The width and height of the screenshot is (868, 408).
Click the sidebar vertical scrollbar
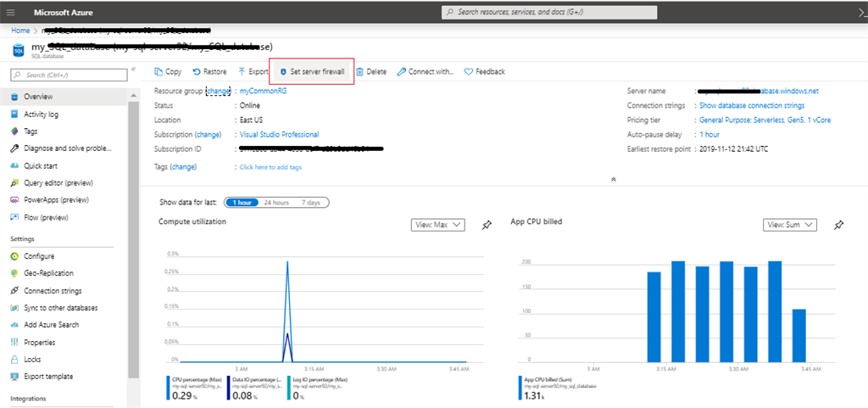133,238
